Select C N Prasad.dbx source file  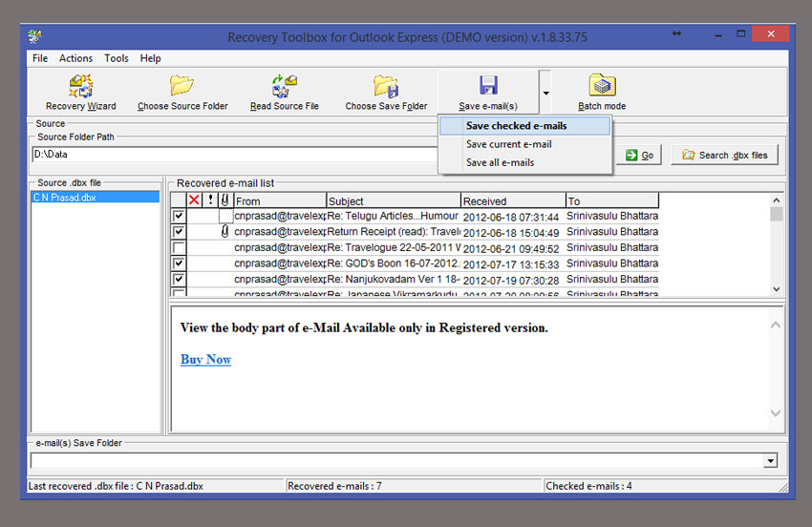(96, 198)
